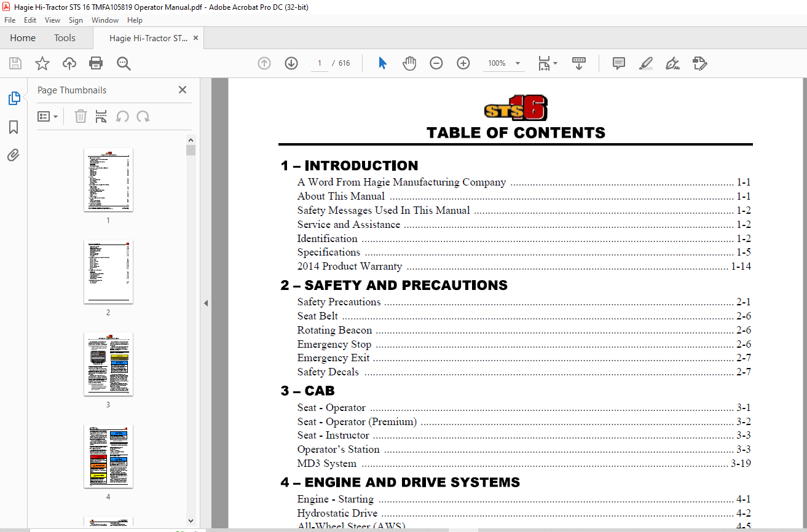Select page 3 thumbnail
This screenshot has height=532, width=807.
pyautogui.click(x=108, y=364)
